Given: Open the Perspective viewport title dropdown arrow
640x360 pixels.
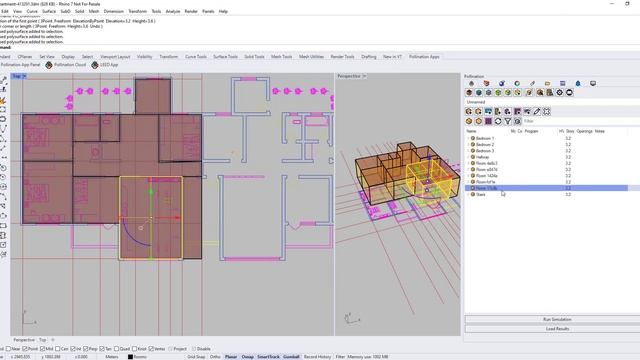Looking at the screenshot, I should 364,76.
